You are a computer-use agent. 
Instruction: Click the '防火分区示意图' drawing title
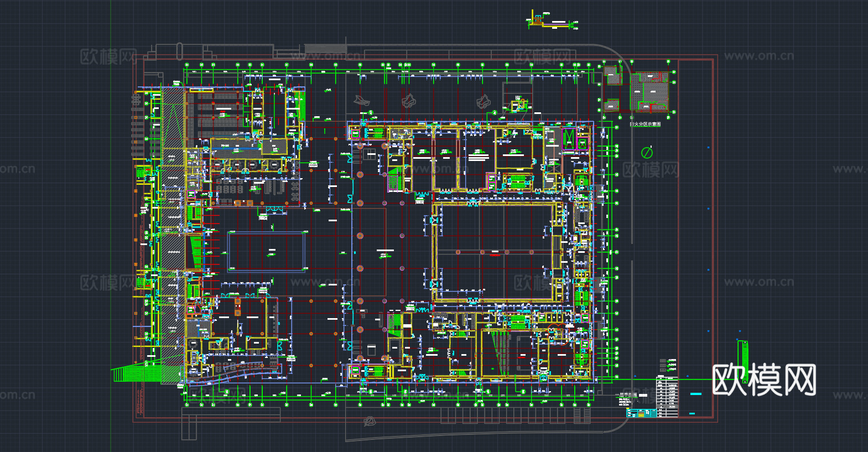point(645,124)
